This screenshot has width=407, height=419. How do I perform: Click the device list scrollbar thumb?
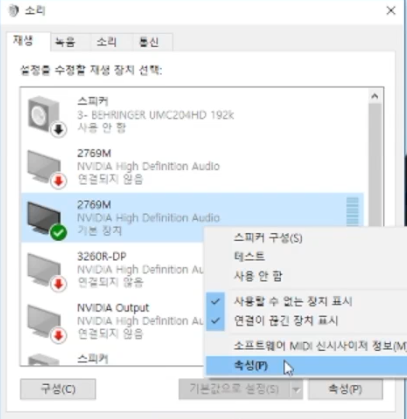375,165
